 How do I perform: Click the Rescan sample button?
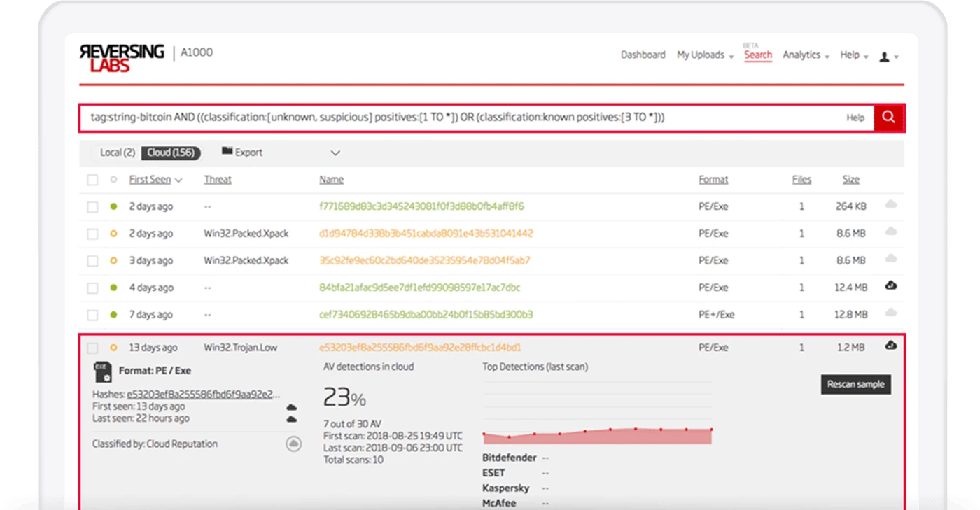(855, 384)
